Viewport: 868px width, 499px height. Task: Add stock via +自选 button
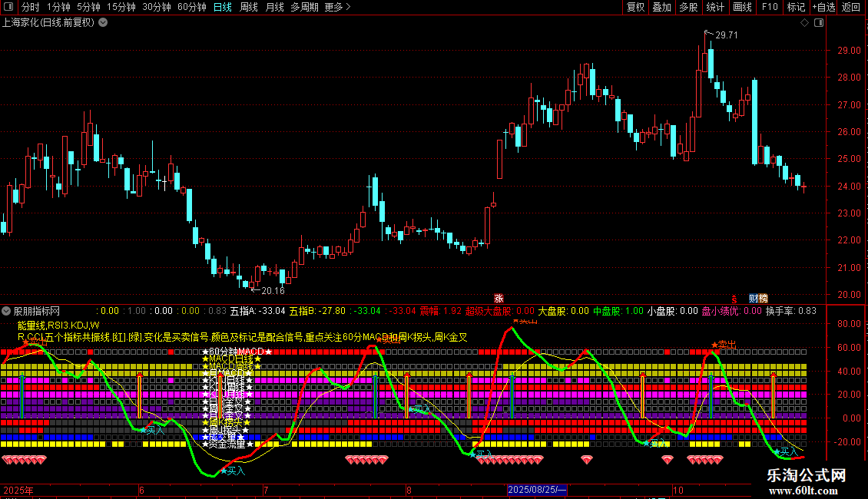[x=823, y=7]
